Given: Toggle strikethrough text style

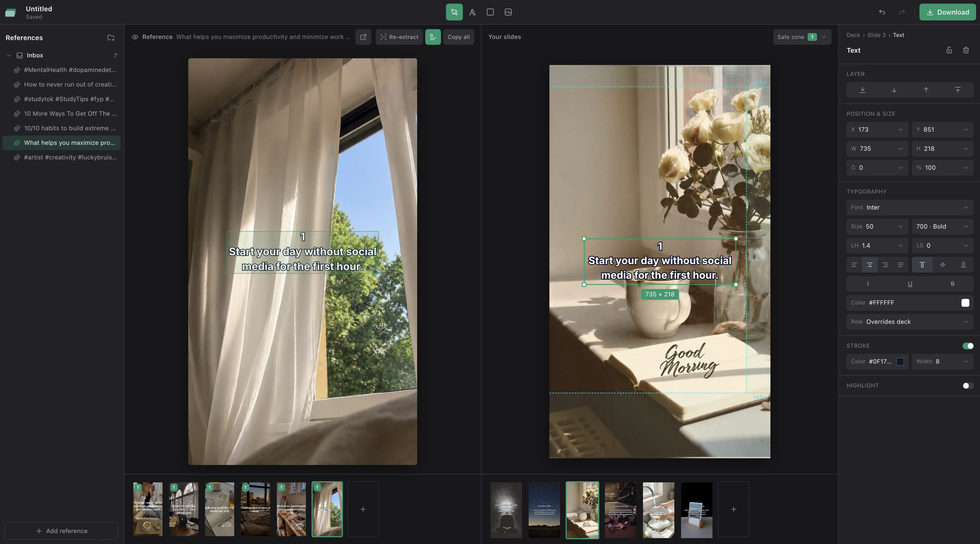Looking at the screenshot, I should point(952,284).
